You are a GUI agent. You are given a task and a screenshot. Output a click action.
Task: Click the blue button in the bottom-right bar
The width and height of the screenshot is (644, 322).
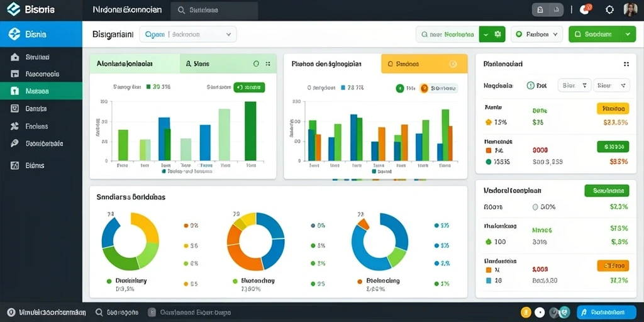(606, 312)
